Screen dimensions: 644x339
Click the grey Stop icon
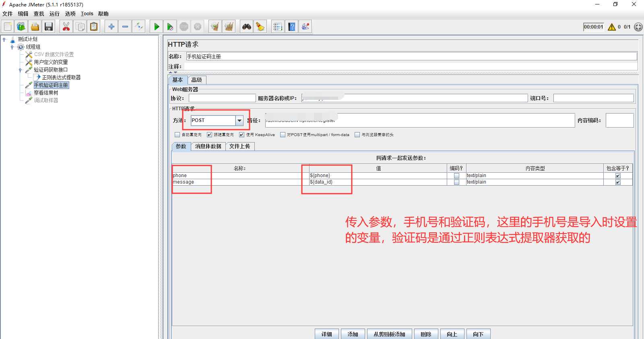tap(184, 27)
